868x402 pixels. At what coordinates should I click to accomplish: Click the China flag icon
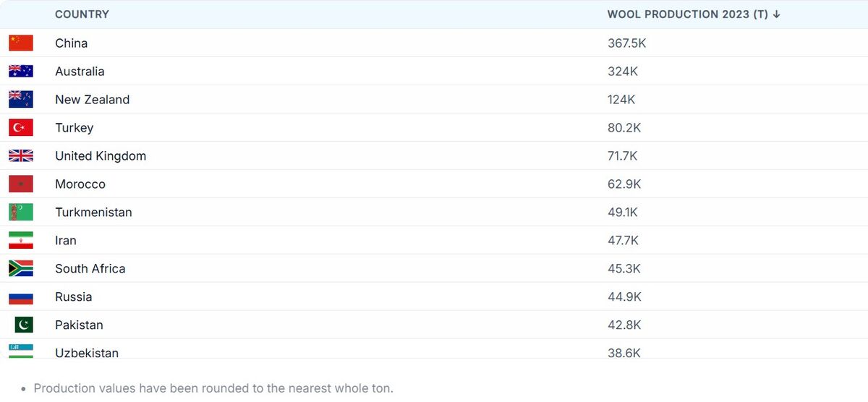pyautogui.click(x=21, y=43)
